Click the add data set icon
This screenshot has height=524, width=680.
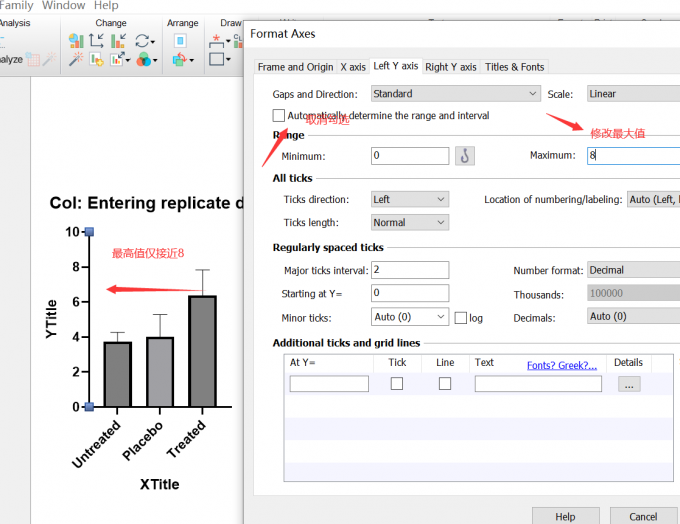pos(97,60)
